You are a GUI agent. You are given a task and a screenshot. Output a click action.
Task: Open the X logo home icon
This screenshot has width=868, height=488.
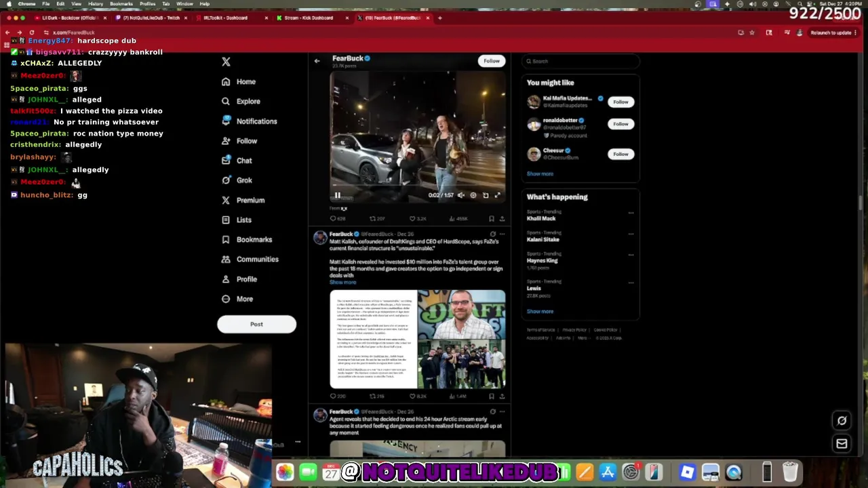[x=226, y=62]
